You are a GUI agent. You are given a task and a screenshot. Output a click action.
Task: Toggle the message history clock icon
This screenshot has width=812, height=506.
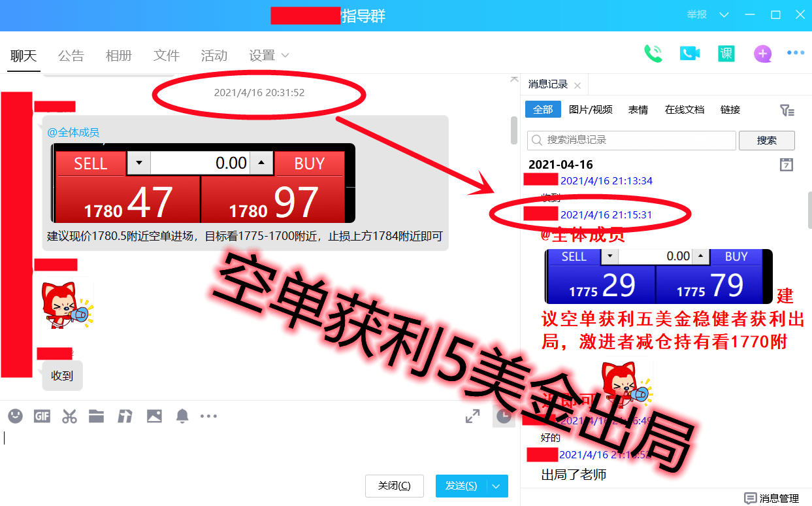click(x=504, y=416)
